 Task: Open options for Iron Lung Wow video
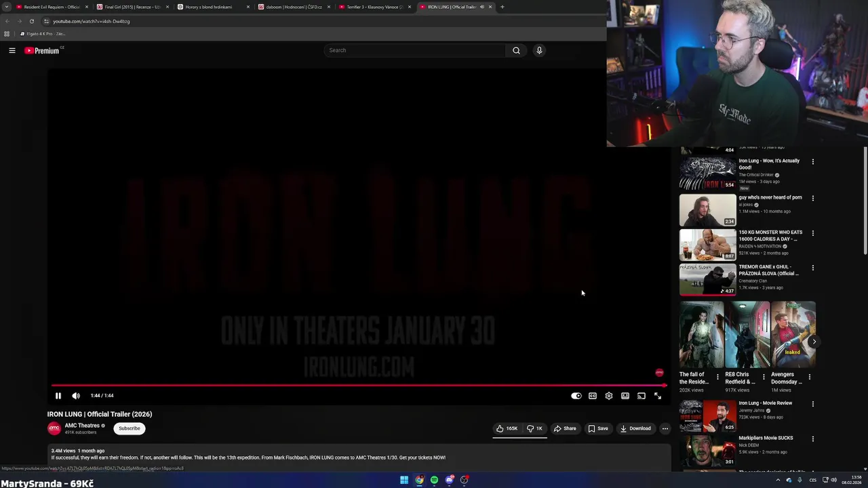(813, 162)
